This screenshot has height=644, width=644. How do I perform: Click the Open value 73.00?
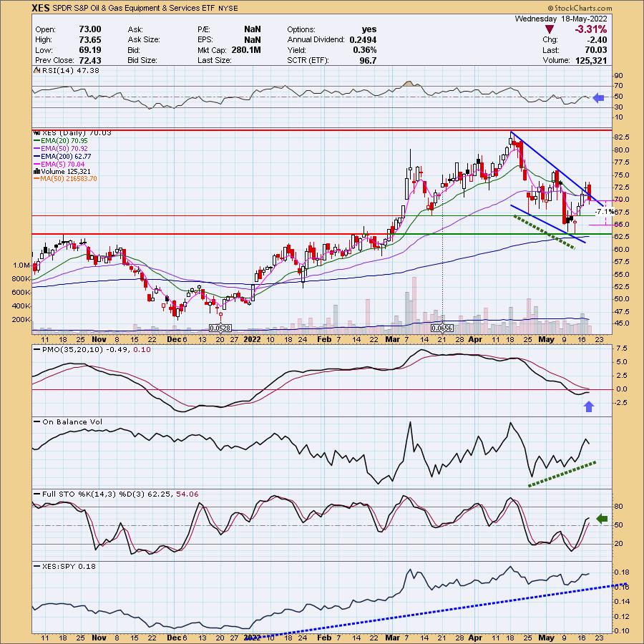[x=90, y=29]
